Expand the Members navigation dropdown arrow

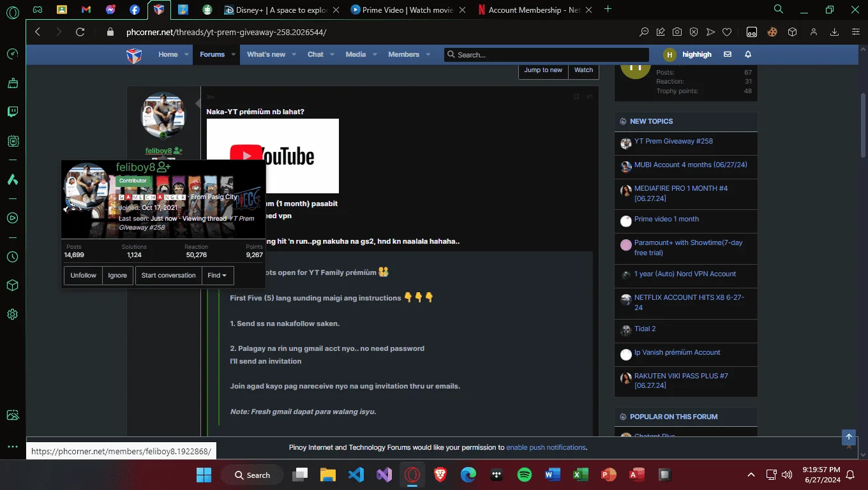pos(428,55)
